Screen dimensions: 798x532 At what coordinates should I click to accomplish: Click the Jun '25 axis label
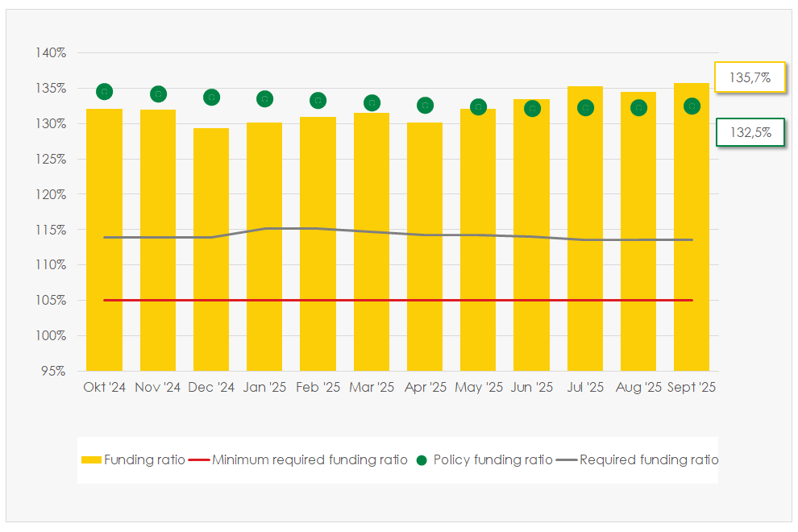pos(532,388)
